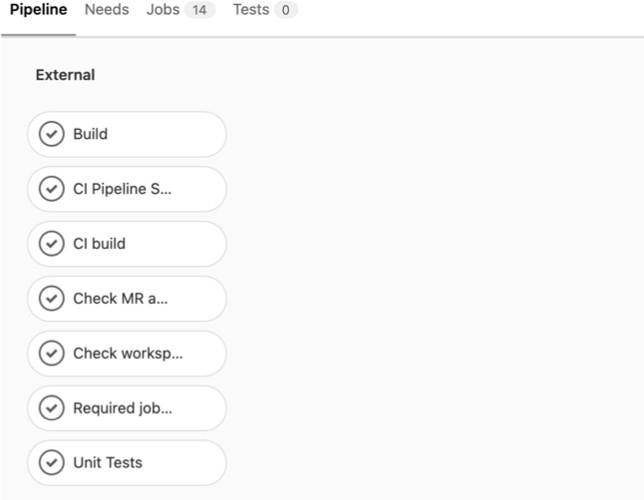
Task: Click the status icon next to Check MR a...
Action: click(51, 298)
